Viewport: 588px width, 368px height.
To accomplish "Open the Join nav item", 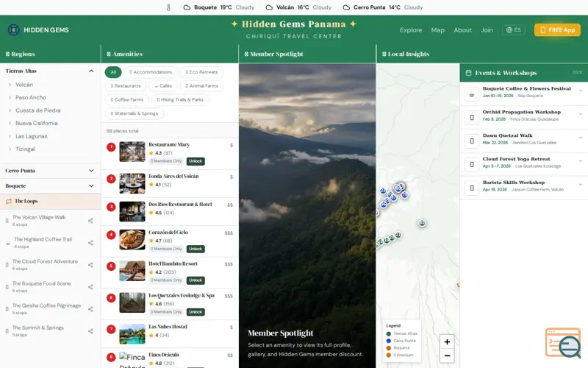I will click(x=487, y=30).
